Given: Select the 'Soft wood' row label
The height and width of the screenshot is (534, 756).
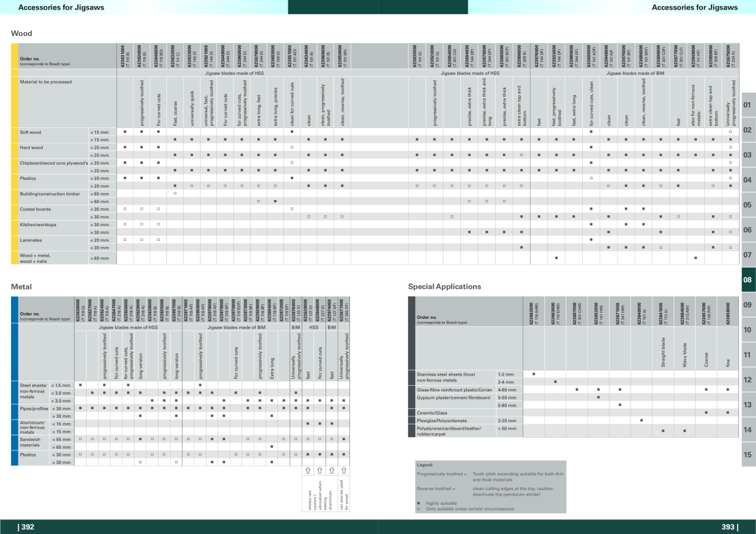Looking at the screenshot, I should 30,132.
